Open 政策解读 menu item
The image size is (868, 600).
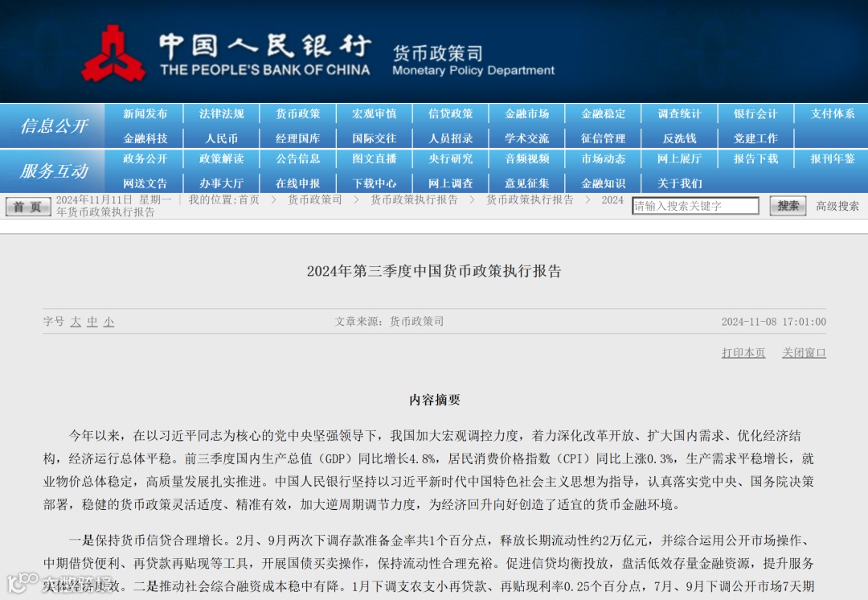tap(222, 158)
